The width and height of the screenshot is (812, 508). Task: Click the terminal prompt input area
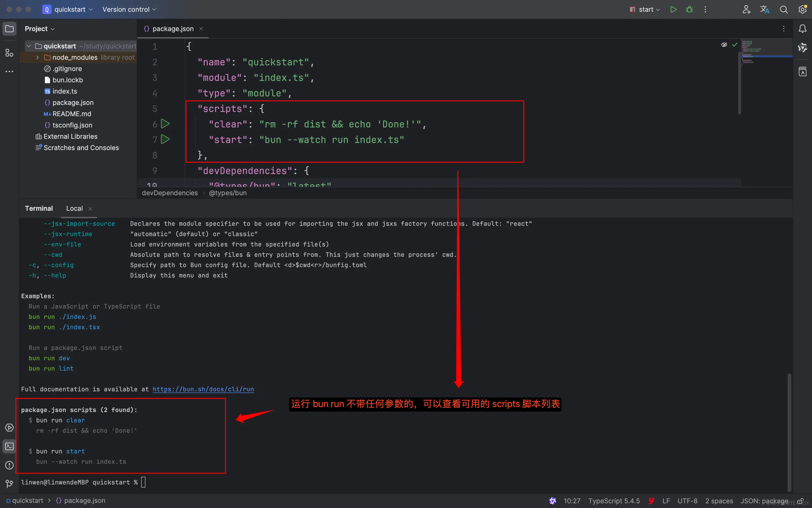tap(143, 482)
